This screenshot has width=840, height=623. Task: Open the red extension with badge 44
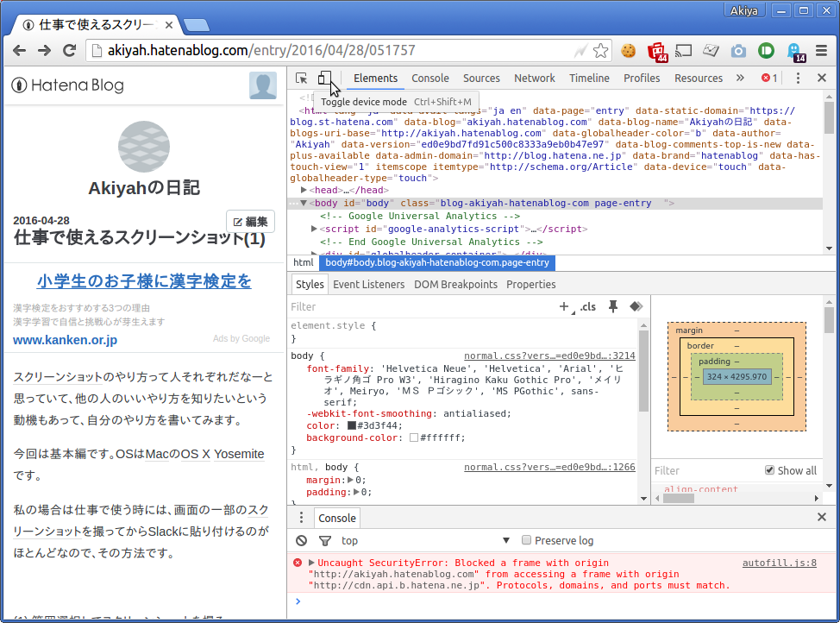[x=657, y=52]
